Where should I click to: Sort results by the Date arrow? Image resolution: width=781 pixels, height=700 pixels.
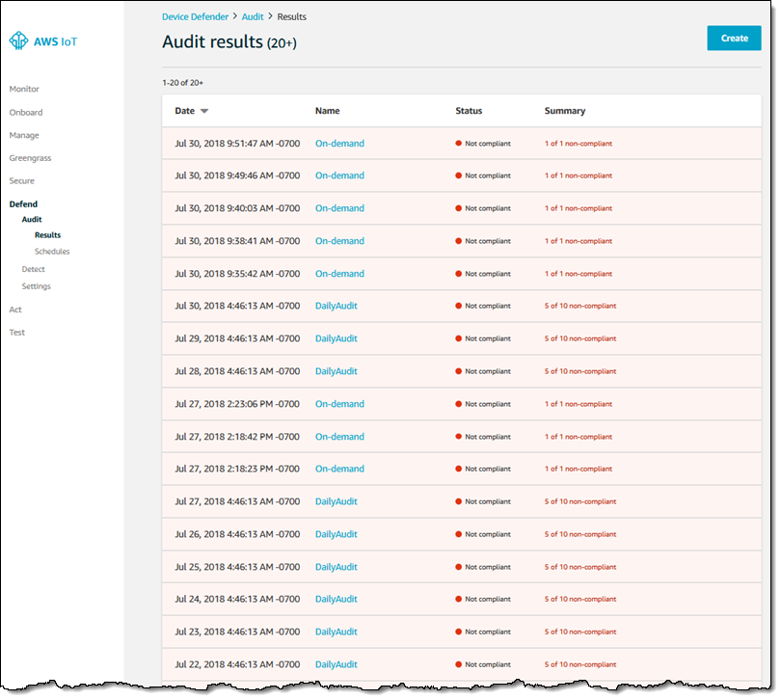click(204, 112)
